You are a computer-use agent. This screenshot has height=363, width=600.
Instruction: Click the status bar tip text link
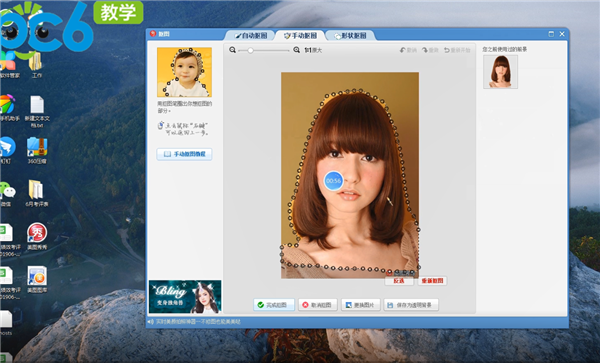pos(198,322)
